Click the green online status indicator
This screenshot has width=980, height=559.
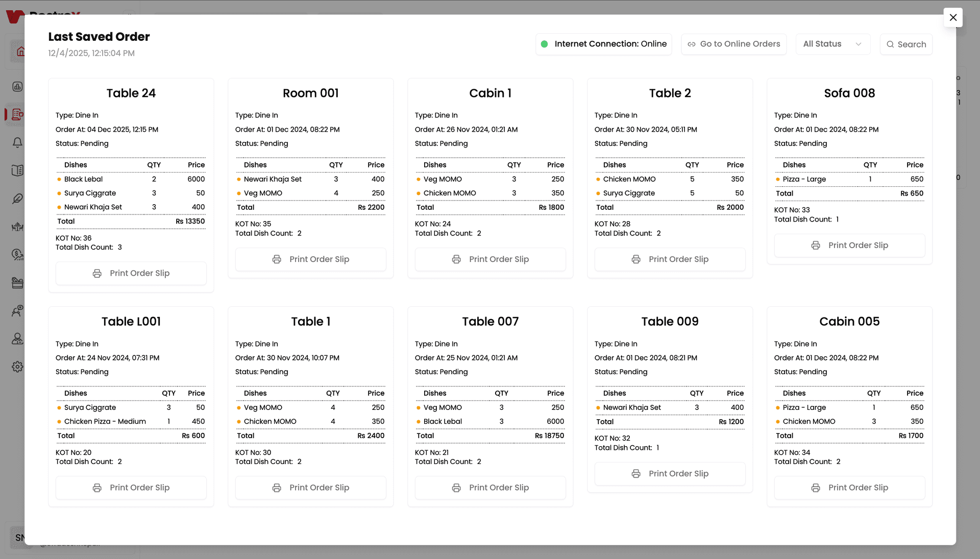pos(544,44)
